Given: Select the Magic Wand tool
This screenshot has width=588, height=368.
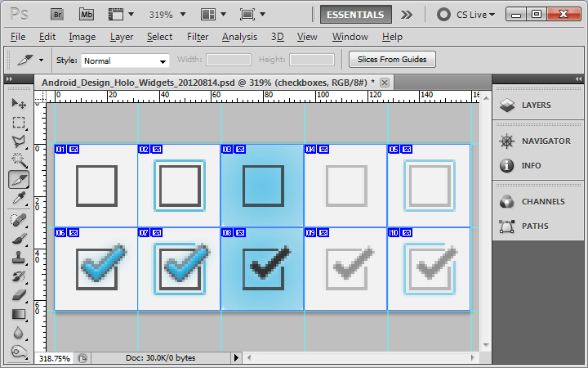Looking at the screenshot, I should tap(18, 160).
